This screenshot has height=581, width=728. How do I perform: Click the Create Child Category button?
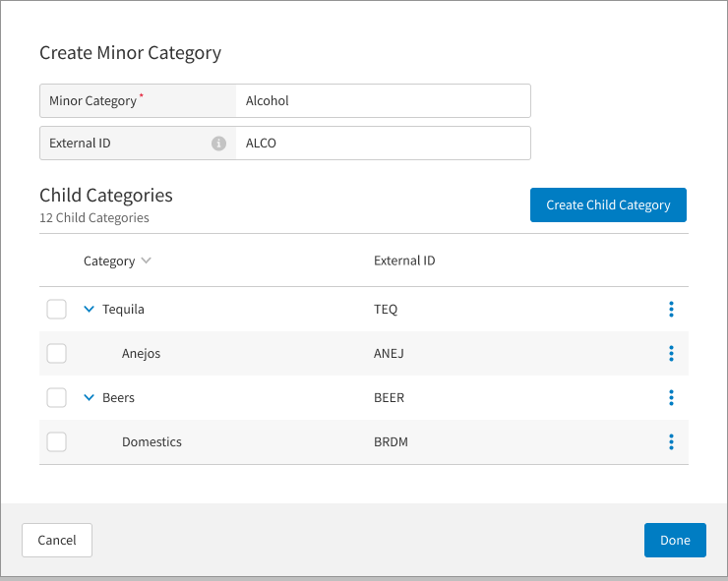tap(608, 205)
